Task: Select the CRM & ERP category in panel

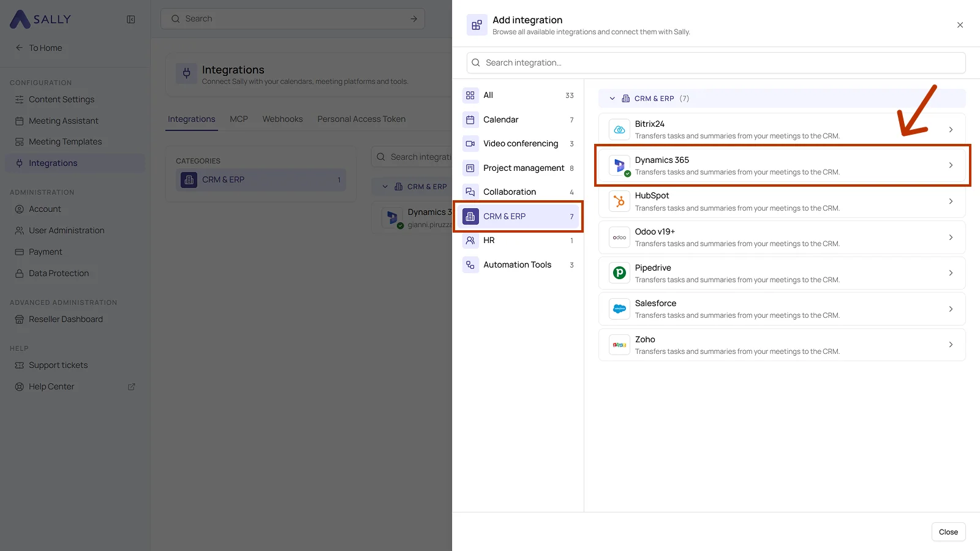Action: [x=518, y=217]
